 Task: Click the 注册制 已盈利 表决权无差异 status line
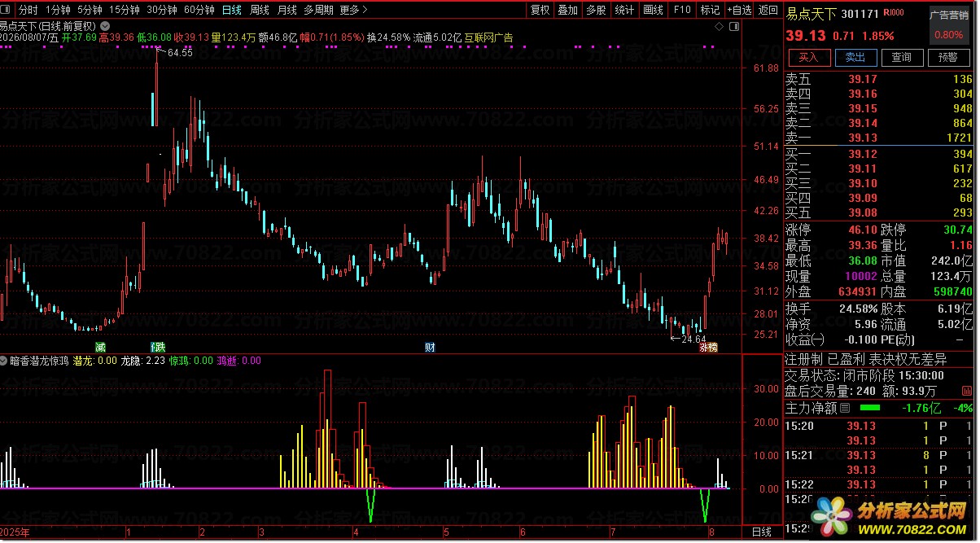click(866, 359)
